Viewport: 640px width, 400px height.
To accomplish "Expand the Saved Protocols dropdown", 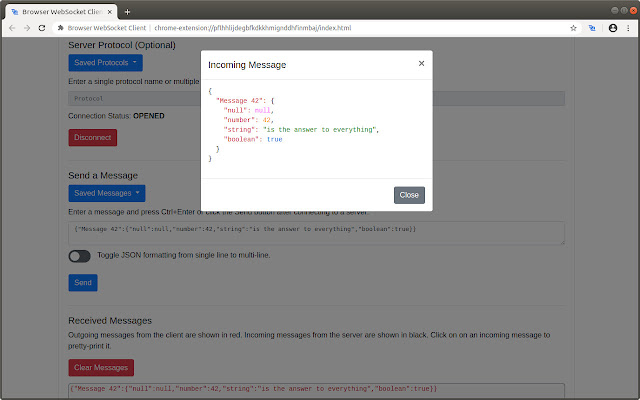I will pyautogui.click(x=105, y=63).
